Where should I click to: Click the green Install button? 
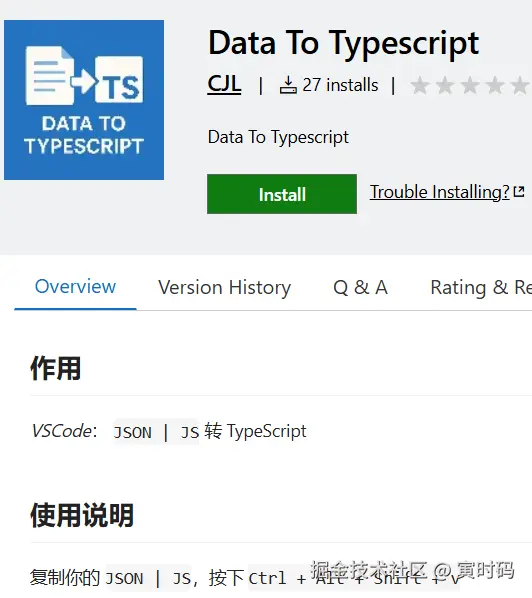pyautogui.click(x=282, y=194)
